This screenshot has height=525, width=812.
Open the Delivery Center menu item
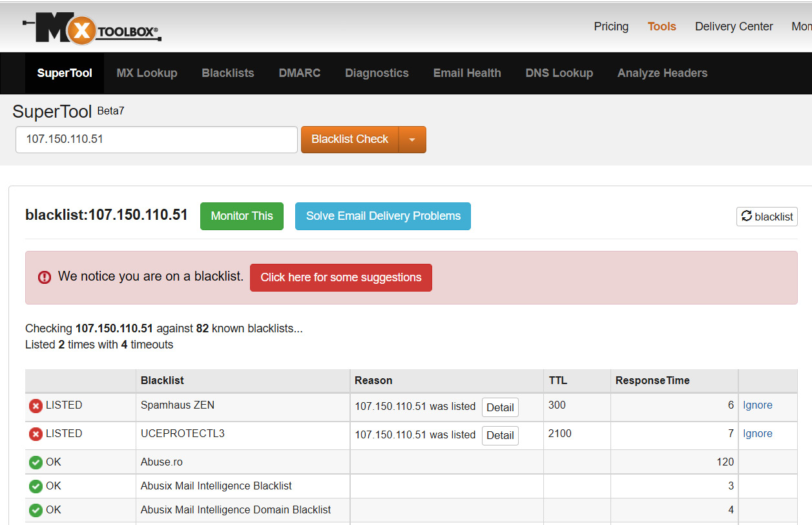pos(734,27)
